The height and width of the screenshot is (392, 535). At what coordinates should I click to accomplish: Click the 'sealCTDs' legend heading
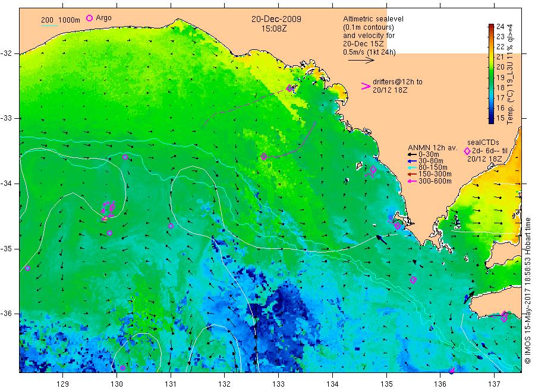(483, 143)
